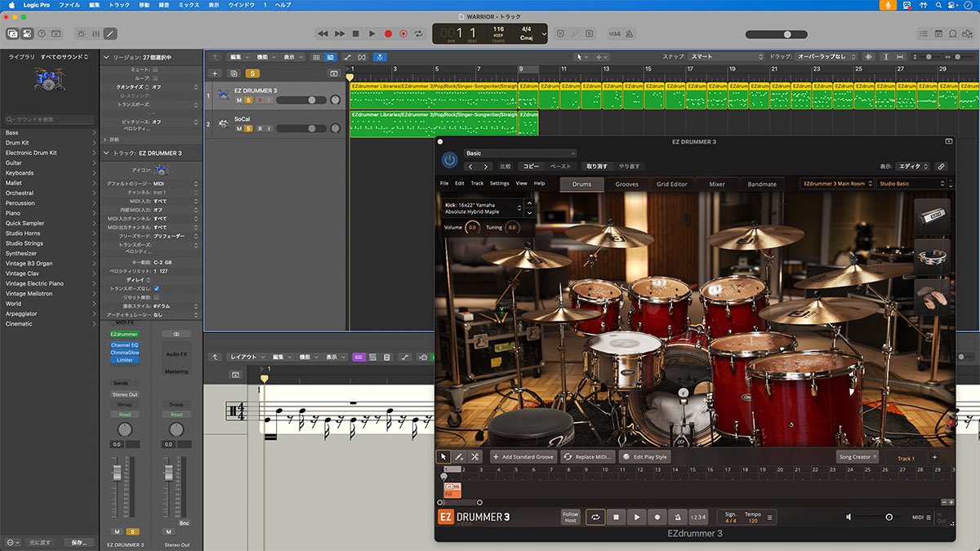Mute the SoCal track
Screen dimensions: 980x551
coord(239,128)
